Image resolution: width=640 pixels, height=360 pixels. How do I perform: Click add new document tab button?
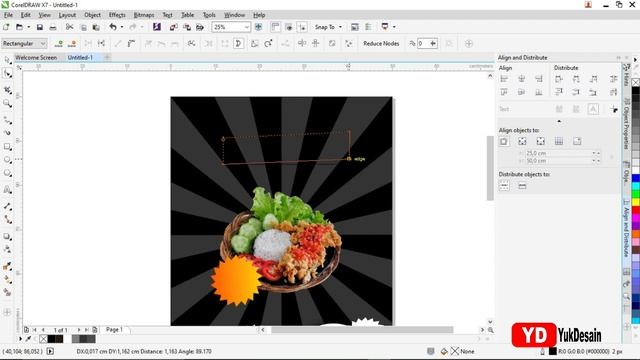(107, 58)
